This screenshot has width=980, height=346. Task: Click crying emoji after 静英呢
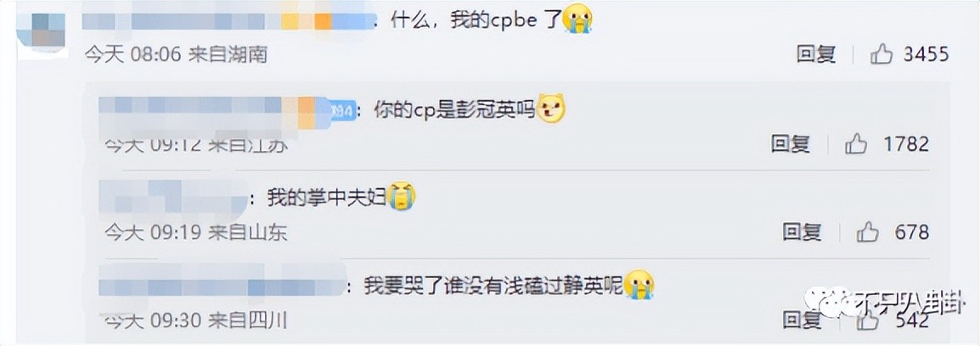tap(639, 285)
